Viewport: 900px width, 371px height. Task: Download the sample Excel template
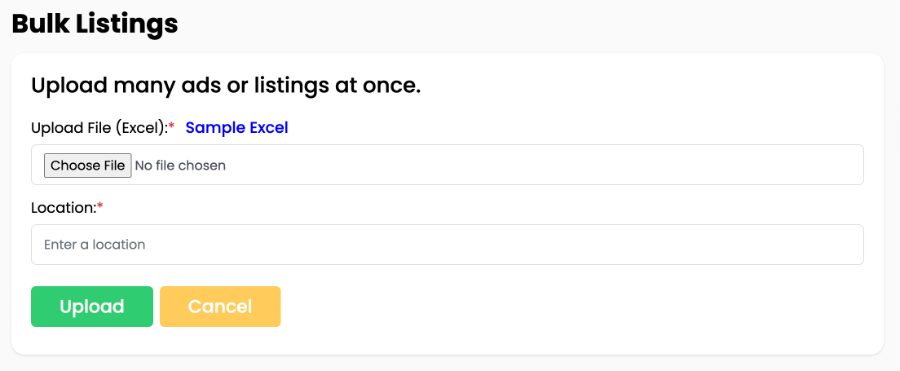pyautogui.click(x=237, y=127)
